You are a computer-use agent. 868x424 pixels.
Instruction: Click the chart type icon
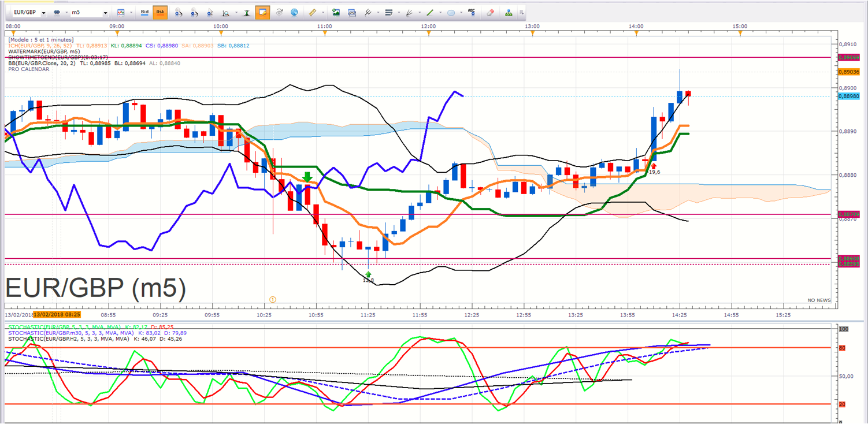[121, 12]
